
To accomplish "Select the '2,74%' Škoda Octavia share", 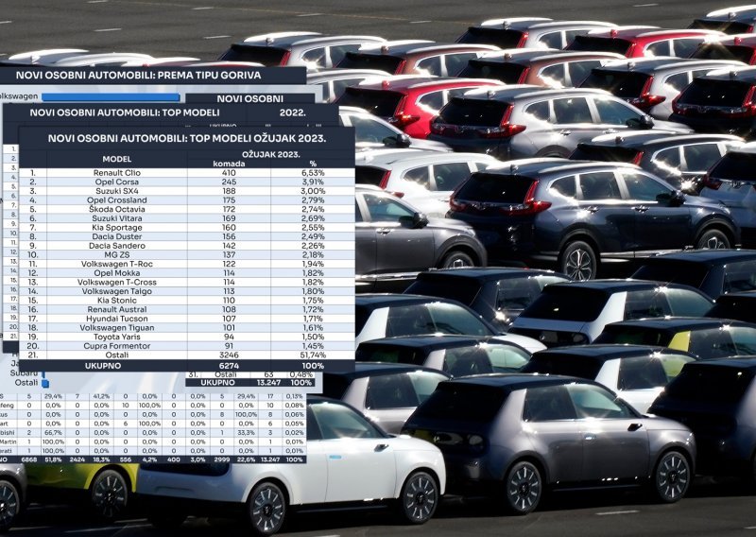I will tap(313, 209).
